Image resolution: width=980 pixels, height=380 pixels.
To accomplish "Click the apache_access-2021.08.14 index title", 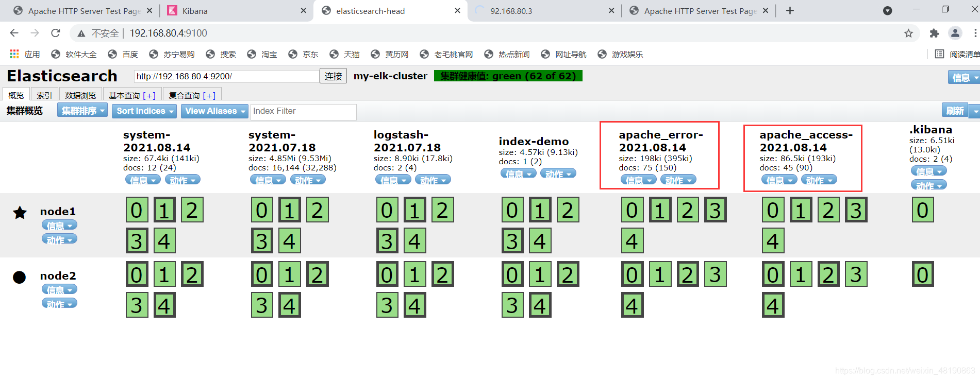I will tap(806, 141).
